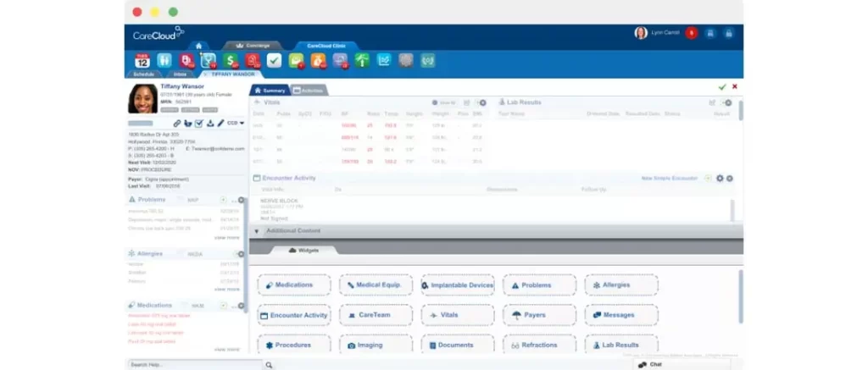Select the Widgets tab
This screenshot has height=370, width=868.
(x=304, y=251)
